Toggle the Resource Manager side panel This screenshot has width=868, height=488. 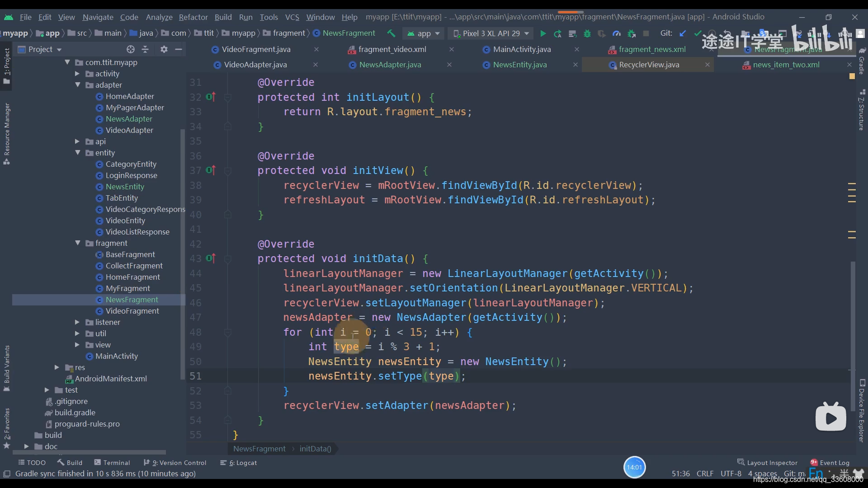[x=7, y=134]
